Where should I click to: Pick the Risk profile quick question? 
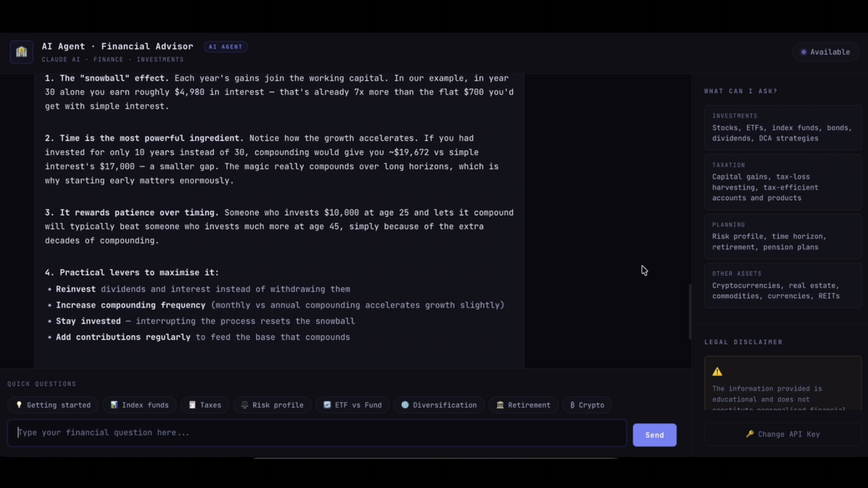(272, 405)
